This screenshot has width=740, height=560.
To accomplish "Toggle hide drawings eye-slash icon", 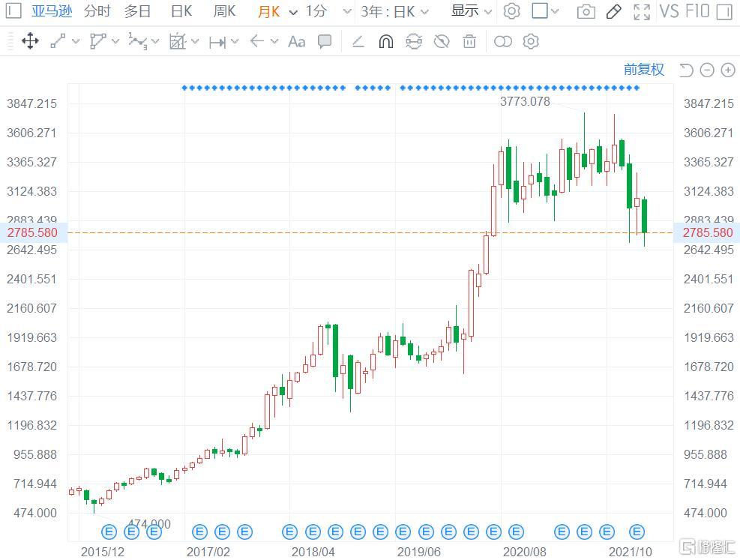I will [442, 41].
